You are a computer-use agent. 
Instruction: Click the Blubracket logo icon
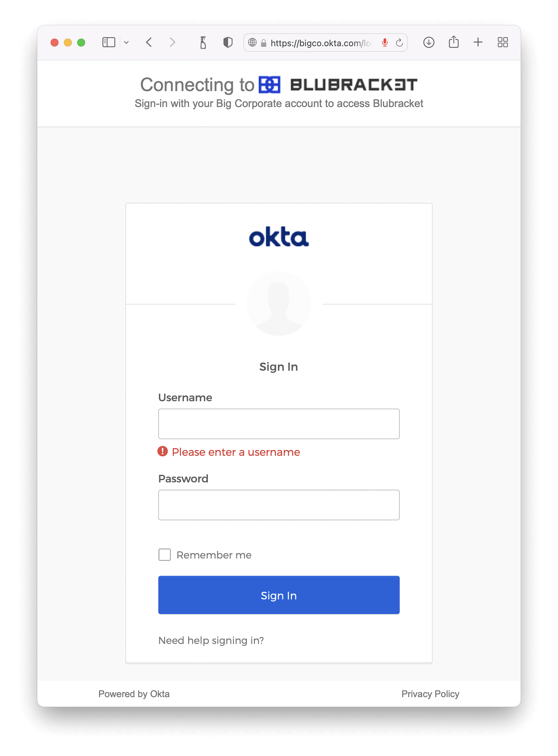coord(270,84)
